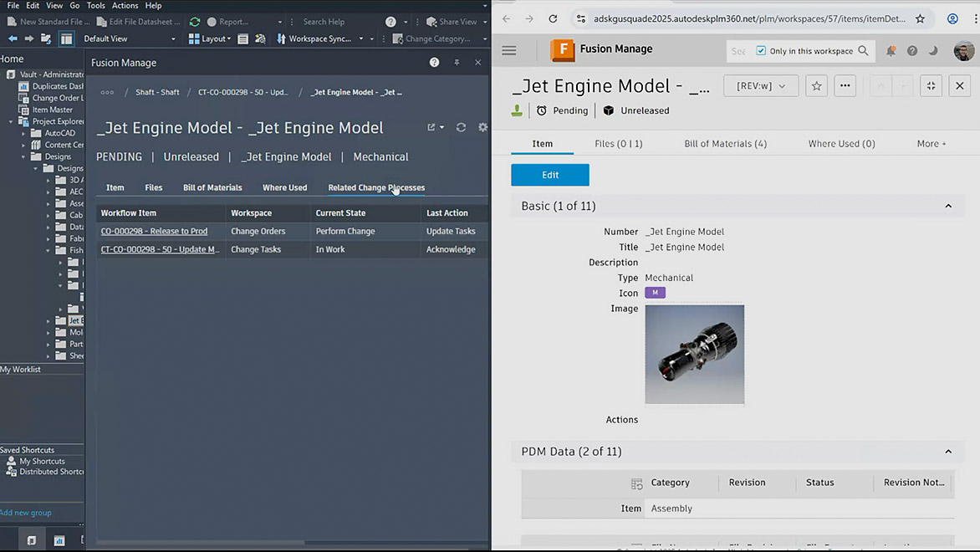Click the Workspace Sync icon
Viewport: 980px width, 552px height.
281,38
